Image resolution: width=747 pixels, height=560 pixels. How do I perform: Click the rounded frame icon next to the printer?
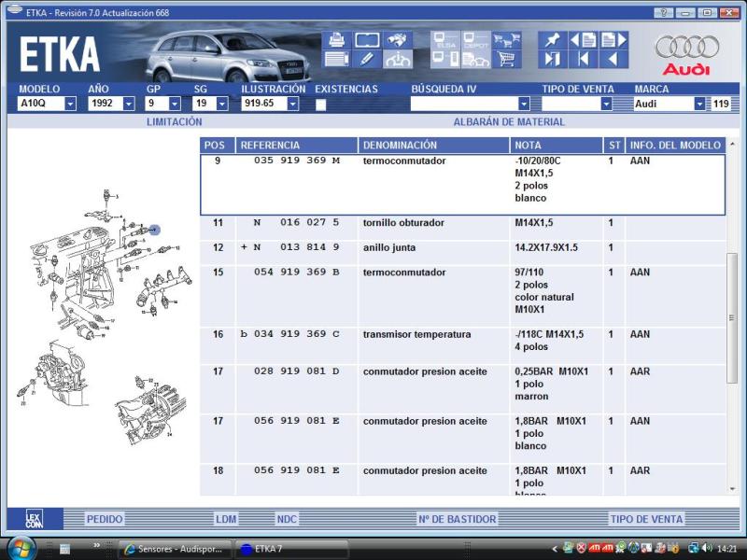(367, 39)
